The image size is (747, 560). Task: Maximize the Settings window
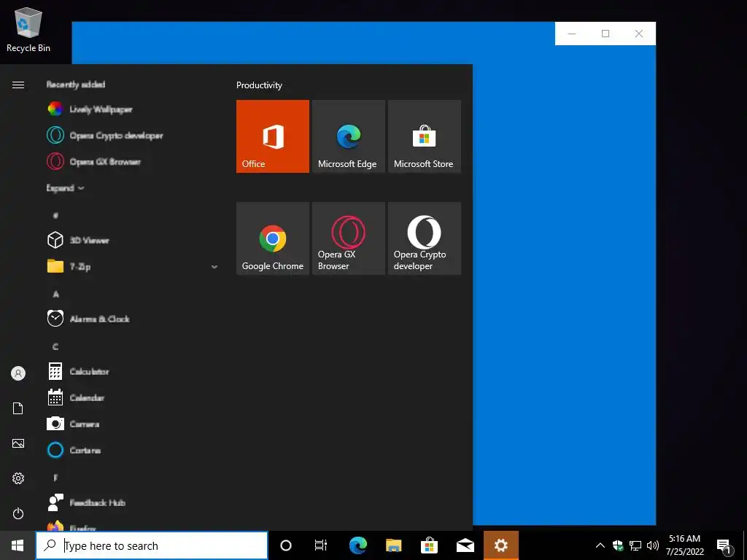pyautogui.click(x=605, y=34)
